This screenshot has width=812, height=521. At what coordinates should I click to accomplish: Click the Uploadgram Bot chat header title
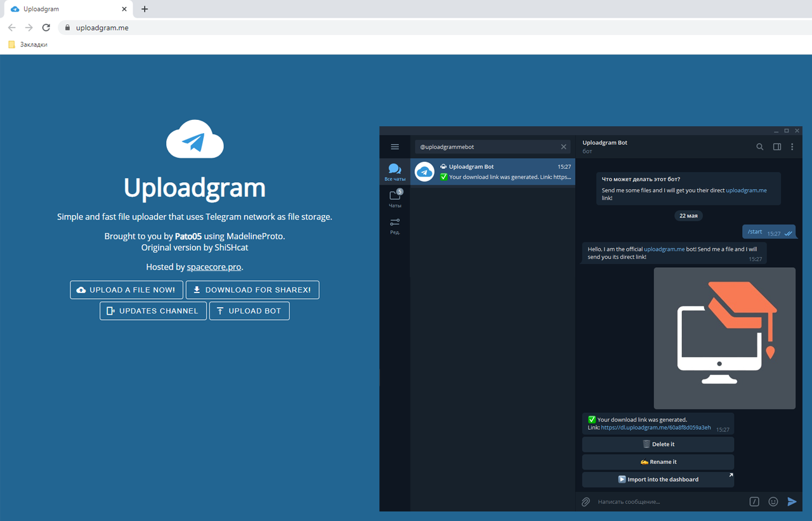605,143
